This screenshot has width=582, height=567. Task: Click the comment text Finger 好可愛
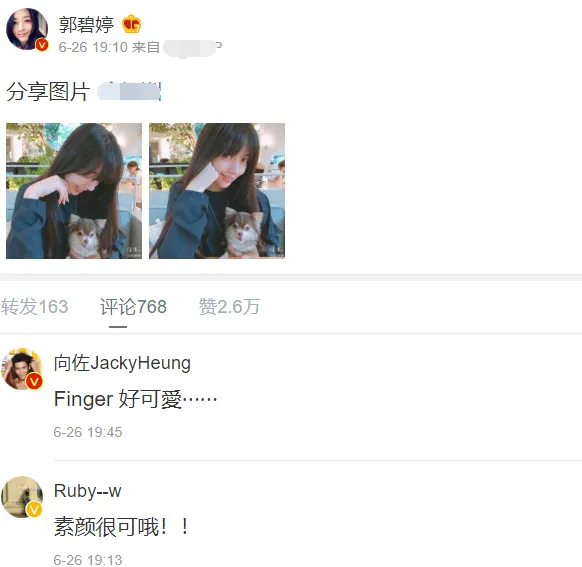point(135,399)
